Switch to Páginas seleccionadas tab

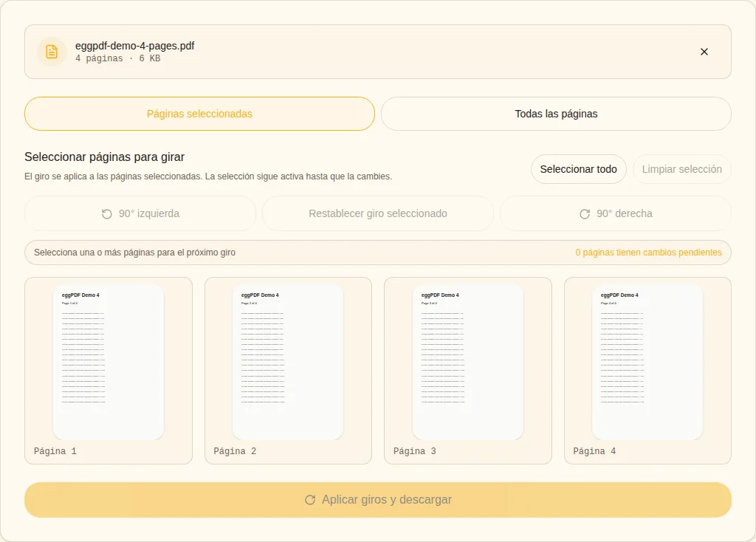199,114
